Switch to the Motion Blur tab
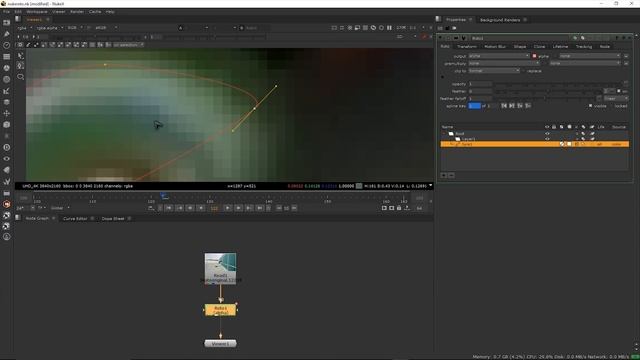The image size is (640, 360). [x=495, y=47]
